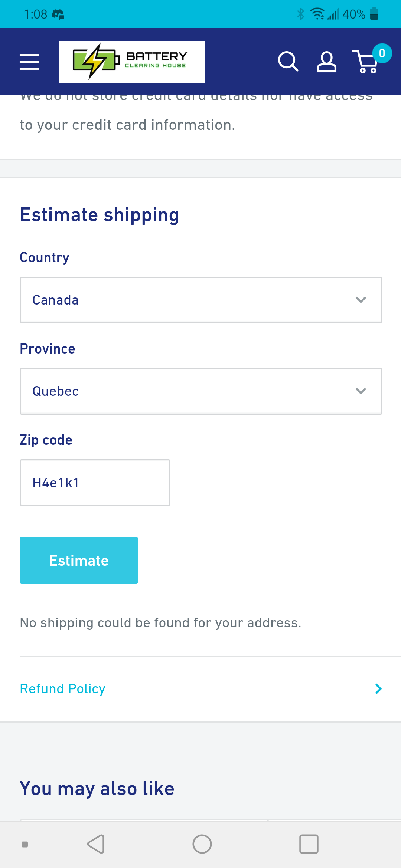Open the hamburger navigation menu
This screenshot has width=401, height=868.
(x=29, y=62)
